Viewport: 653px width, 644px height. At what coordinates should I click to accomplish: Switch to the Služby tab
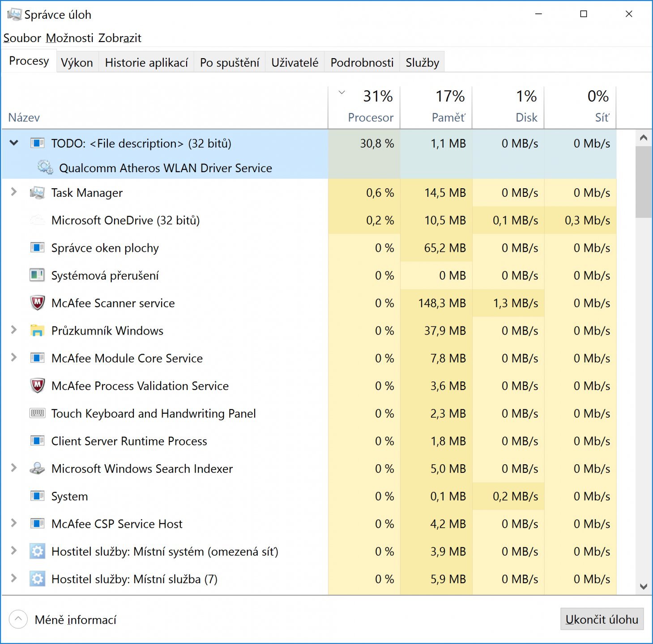click(422, 62)
